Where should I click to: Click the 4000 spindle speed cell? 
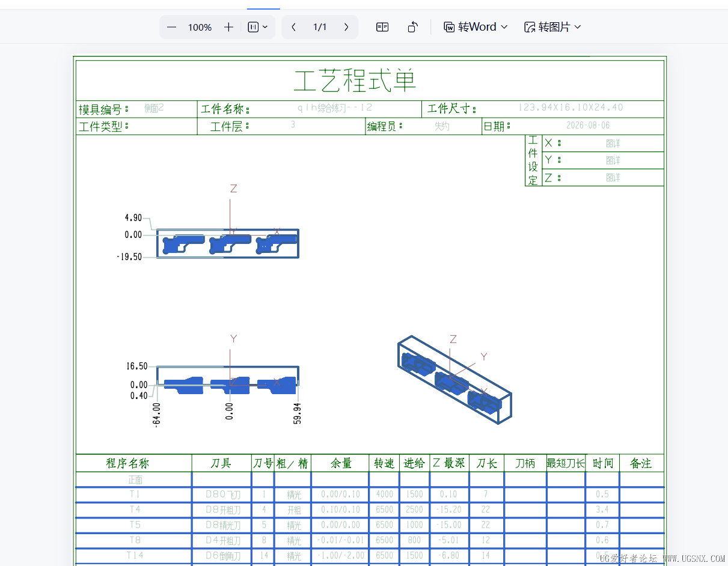[385, 494]
